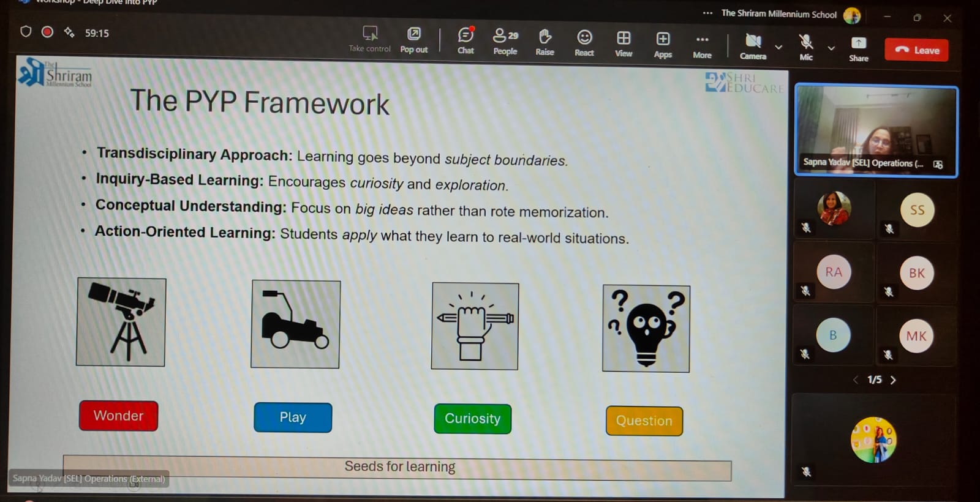Open the Chat panel
The height and width of the screenshot is (502, 980).
(466, 40)
